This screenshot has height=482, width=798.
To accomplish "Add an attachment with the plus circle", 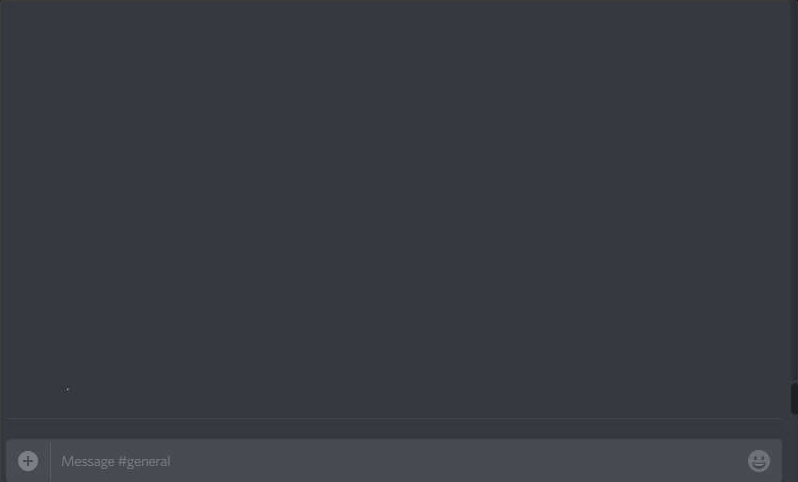I will click(x=28, y=461).
